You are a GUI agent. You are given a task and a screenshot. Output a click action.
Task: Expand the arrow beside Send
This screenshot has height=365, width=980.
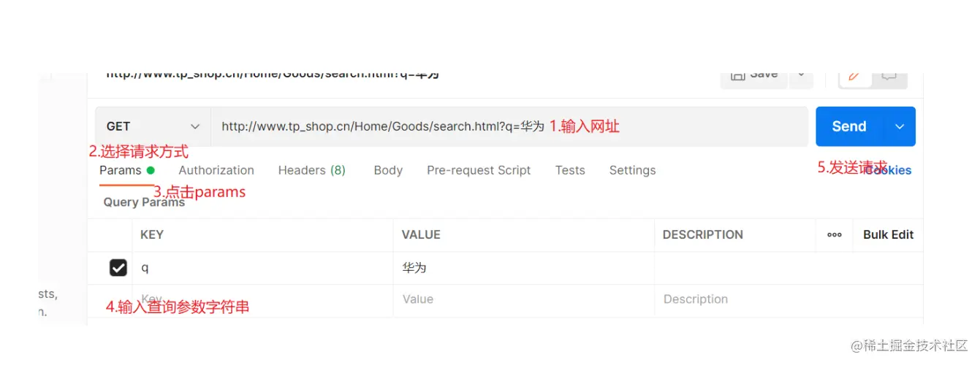click(900, 126)
